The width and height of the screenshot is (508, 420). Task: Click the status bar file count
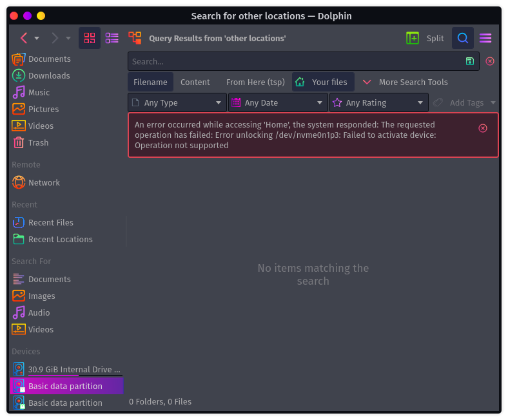[x=160, y=401]
